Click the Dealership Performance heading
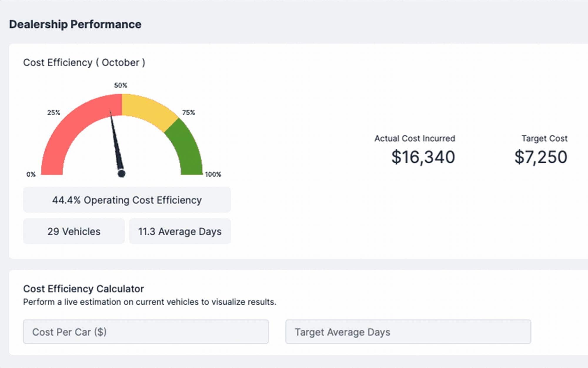 pyautogui.click(x=75, y=24)
